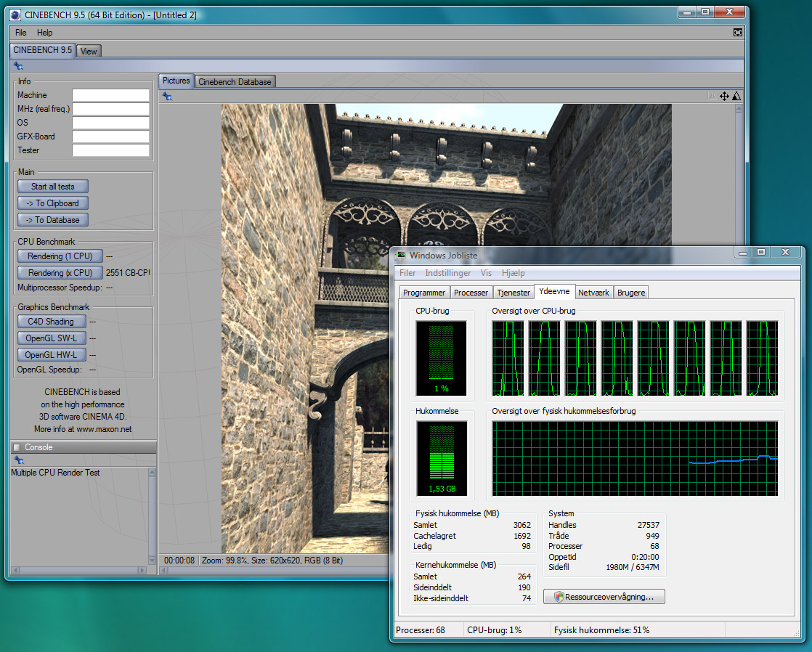Screen dimensions: 812x652
Task: Open the Netværk tab in Jobliste
Action: [593, 293]
